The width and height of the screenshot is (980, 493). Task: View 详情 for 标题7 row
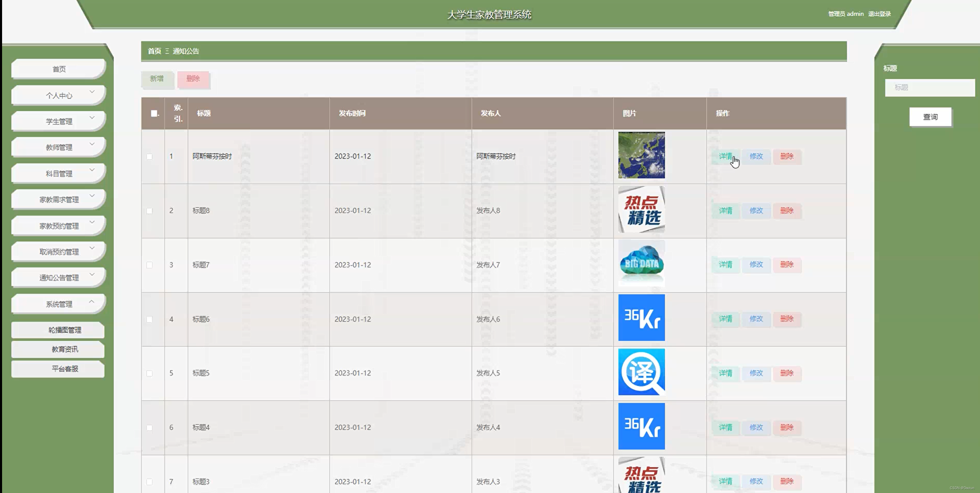[x=726, y=265]
